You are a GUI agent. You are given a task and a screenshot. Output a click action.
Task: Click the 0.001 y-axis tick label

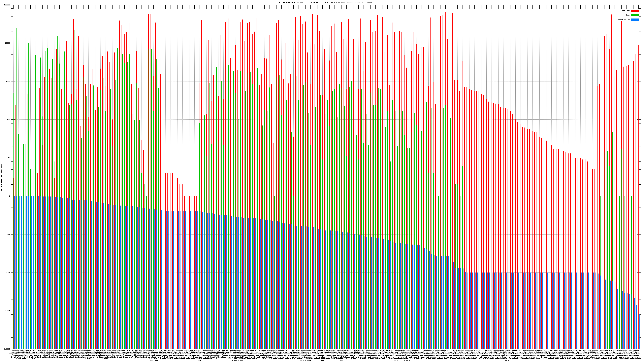tap(8, 311)
